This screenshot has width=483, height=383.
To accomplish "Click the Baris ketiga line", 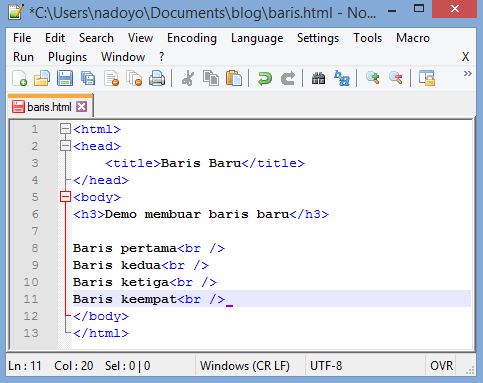I will click(x=145, y=282).
